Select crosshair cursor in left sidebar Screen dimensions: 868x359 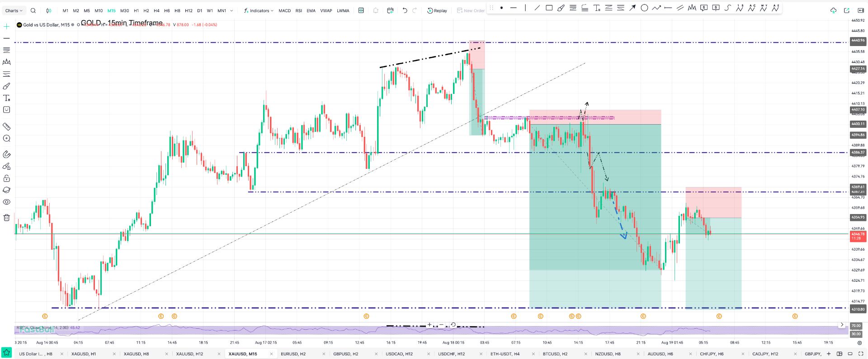6,27
